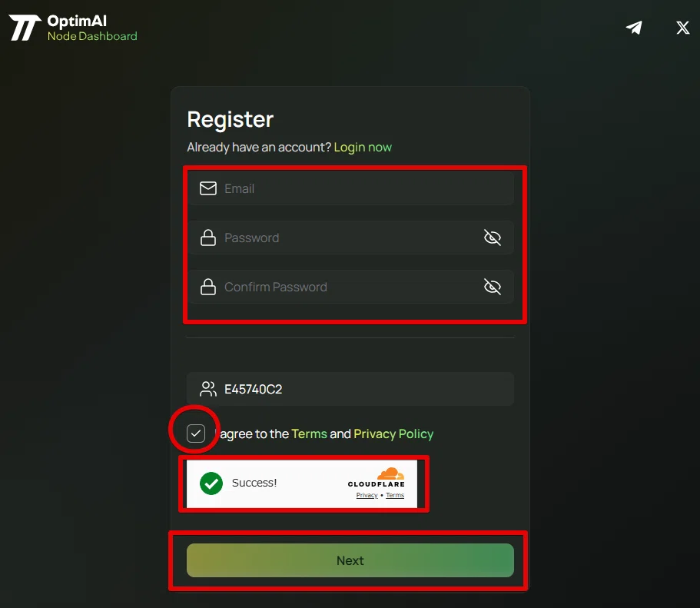
Task: Focus the Confirm Password input field
Action: [350, 287]
